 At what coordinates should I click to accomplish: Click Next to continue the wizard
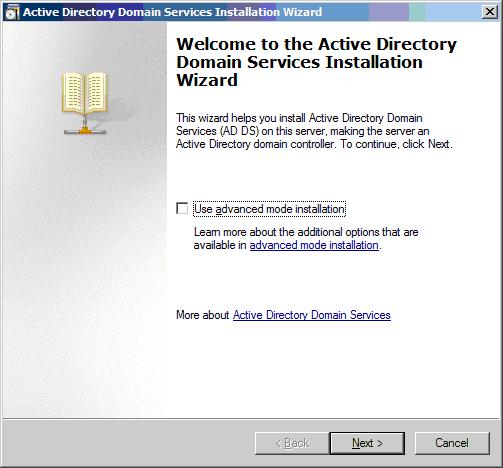coord(367,443)
